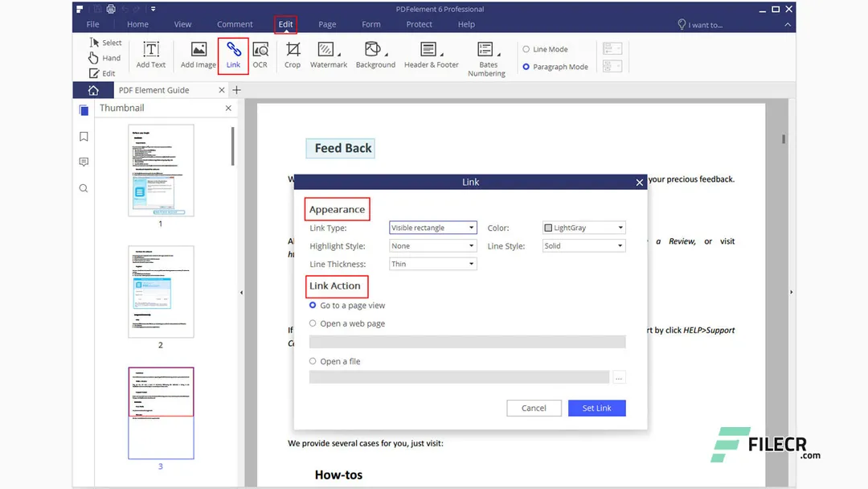Select page 3 thumbnail
868x489 pixels.
coord(161,413)
